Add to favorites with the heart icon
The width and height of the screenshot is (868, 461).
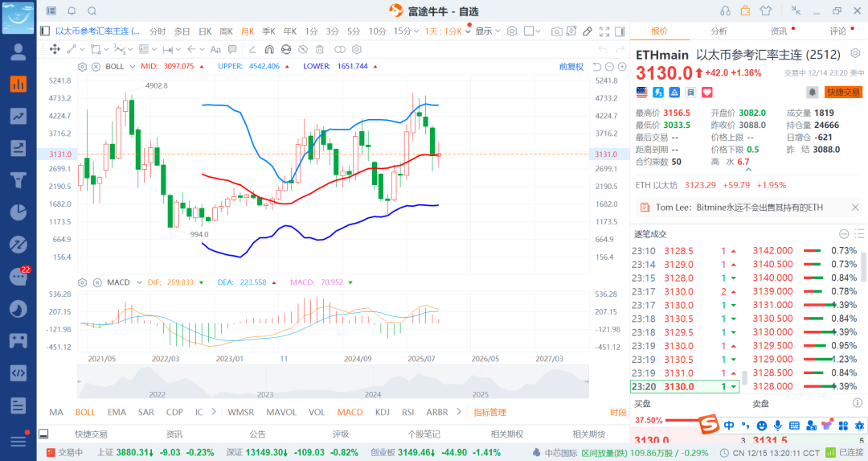pyautogui.click(x=707, y=93)
